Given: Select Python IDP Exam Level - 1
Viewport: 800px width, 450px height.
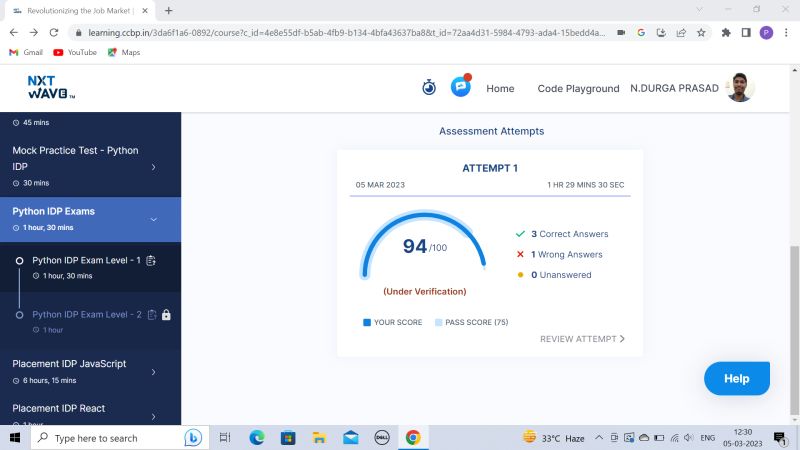Looking at the screenshot, I should point(86,261).
